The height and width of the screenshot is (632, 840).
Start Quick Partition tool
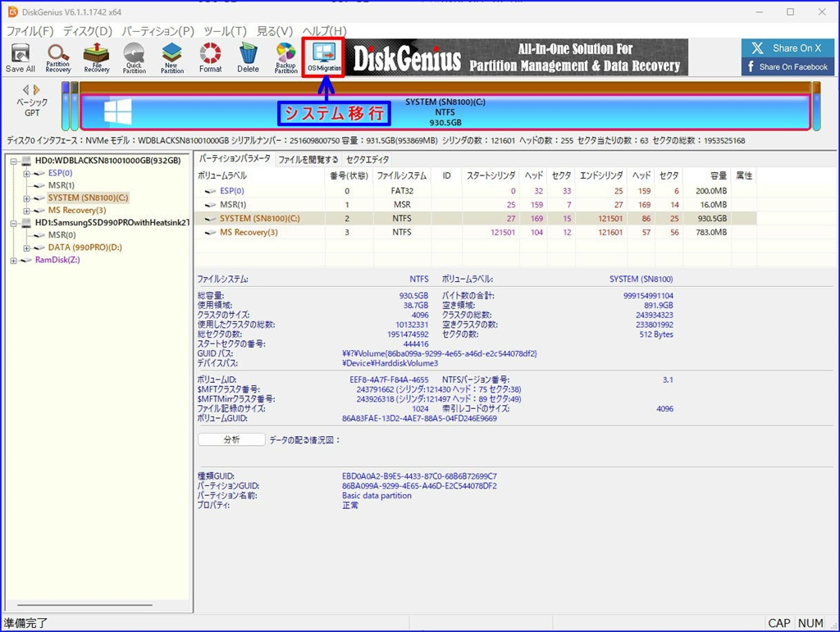pyautogui.click(x=135, y=57)
